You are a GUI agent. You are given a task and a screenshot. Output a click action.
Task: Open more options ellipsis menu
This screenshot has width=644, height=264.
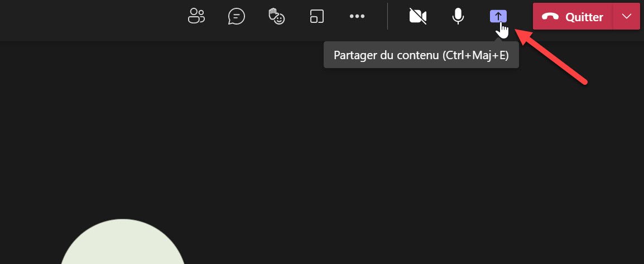[357, 16]
